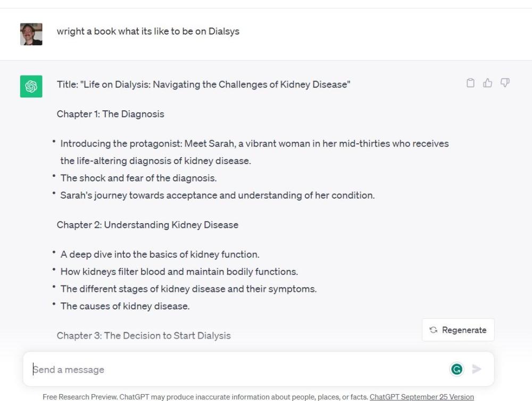Click the user profile photo
This screenshot has width=532, height=401.
pyautogui.click(x=31, y=34)
